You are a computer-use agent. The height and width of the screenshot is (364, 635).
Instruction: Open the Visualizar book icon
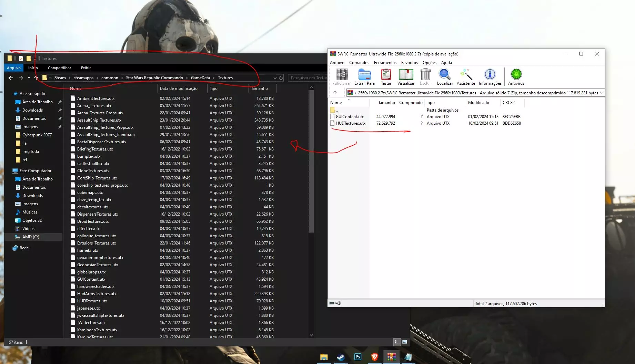coord(406,77)
